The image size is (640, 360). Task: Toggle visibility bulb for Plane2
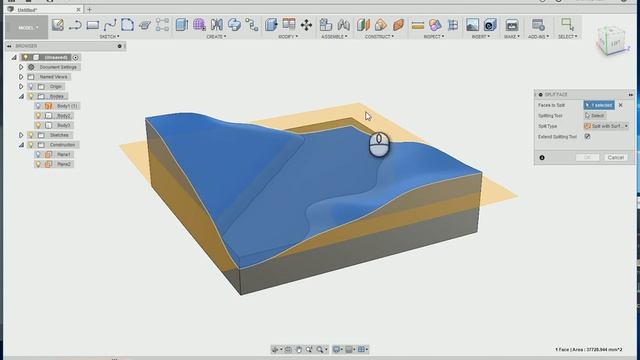[38, 164]
